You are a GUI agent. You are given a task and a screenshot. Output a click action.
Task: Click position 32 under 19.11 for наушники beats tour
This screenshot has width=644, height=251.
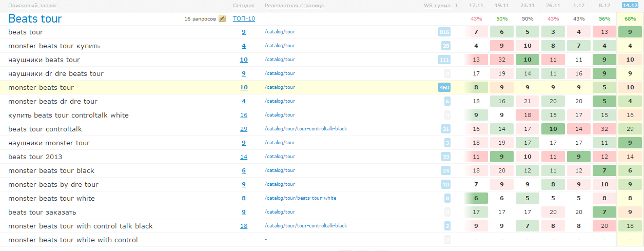[x=502, y=60]
